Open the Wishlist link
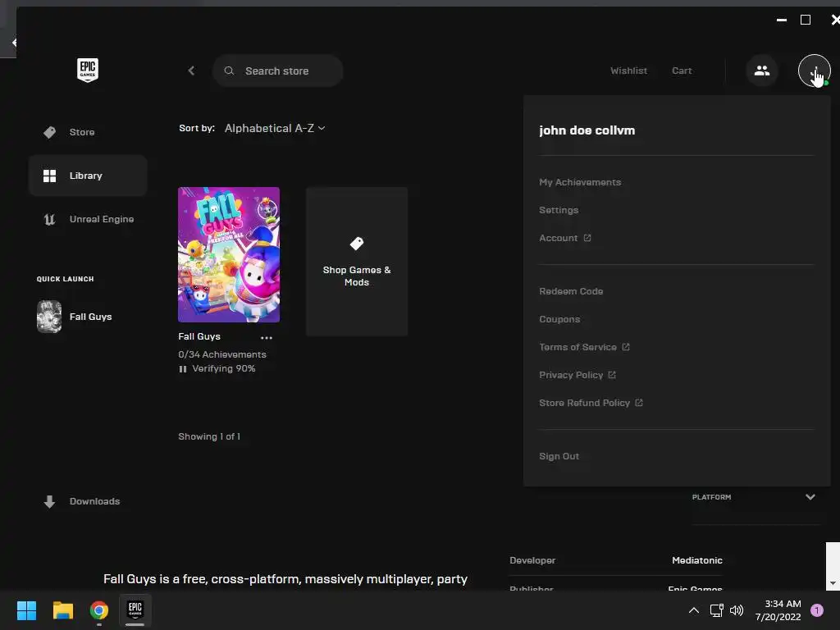Viewport: 840px width, 630px height. click(628, 71)
